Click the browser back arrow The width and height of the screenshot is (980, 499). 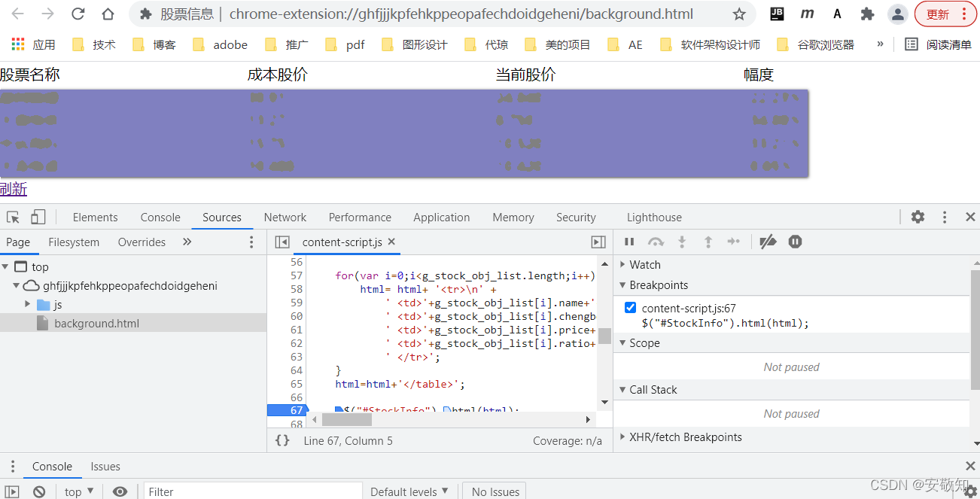coord(17,14)
